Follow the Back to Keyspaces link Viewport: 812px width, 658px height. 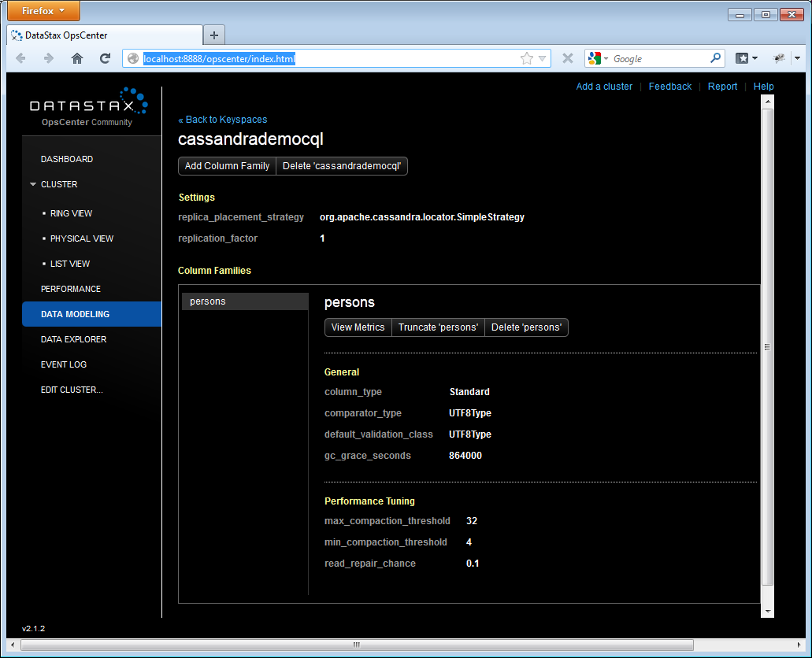point(222,120)
